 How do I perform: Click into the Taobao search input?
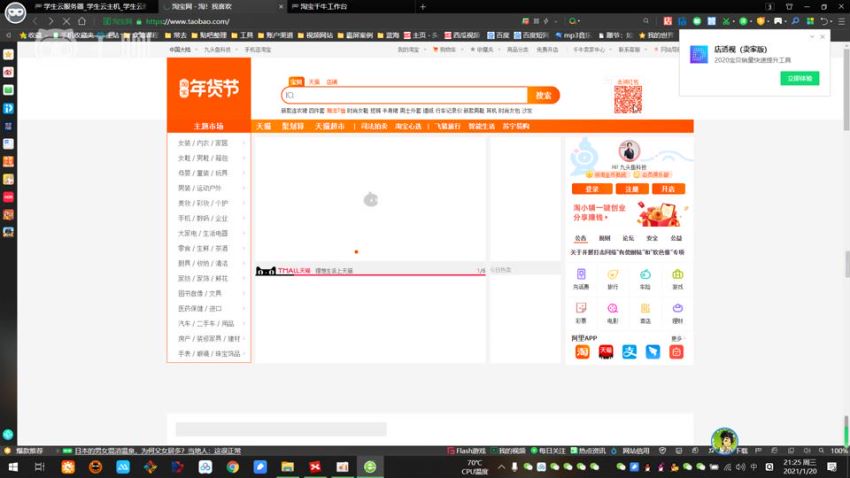(404, 95)
